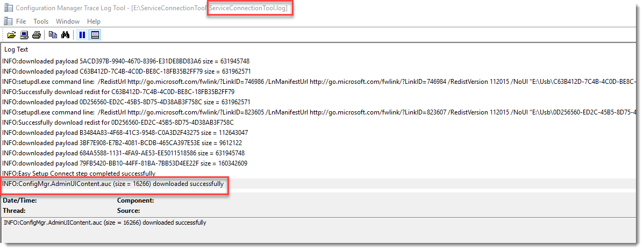Open the Help menu
644x251 pixels.
(x=94, y=21)
